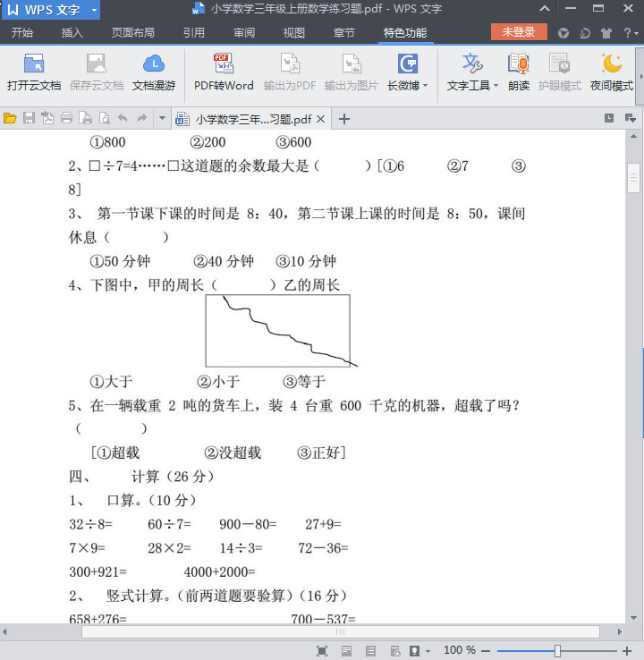Click the vertical scrollbar thumb

click(x=633, y=178)
